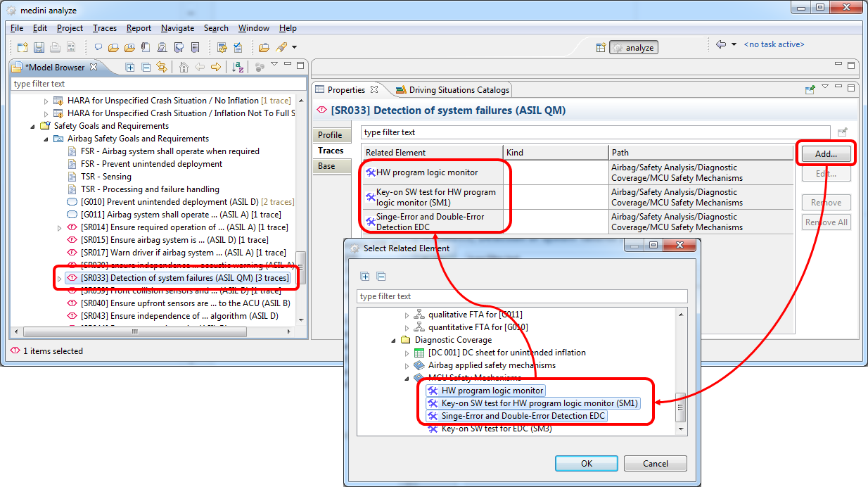The width and height of the screenshot is (868, 487).
Task: Click filter options icon beside Traces filter
Action: [842, 132]
